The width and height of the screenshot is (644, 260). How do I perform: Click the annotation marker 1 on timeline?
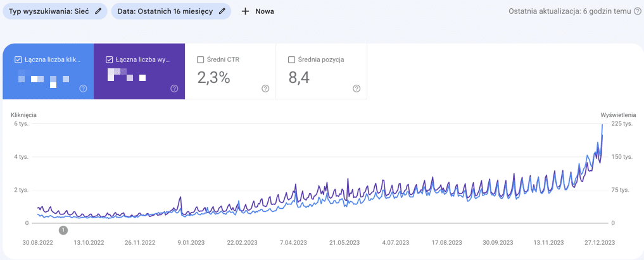[63, 231]
